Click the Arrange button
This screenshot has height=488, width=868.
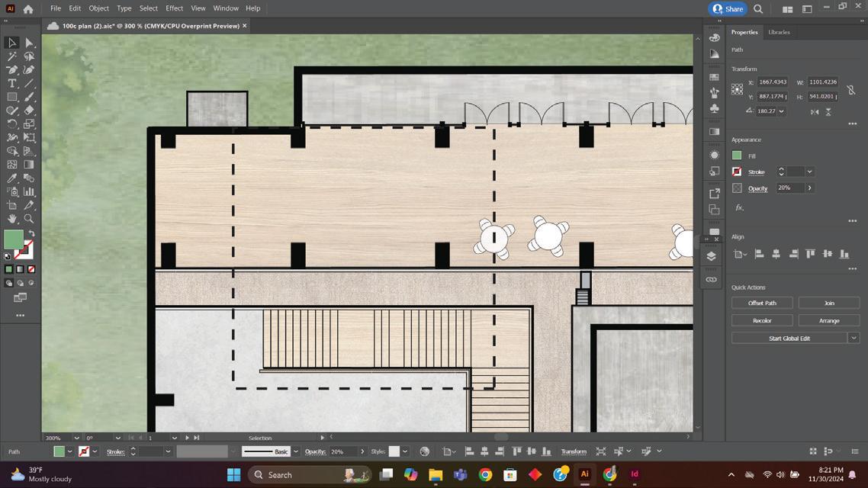[828, 321]
